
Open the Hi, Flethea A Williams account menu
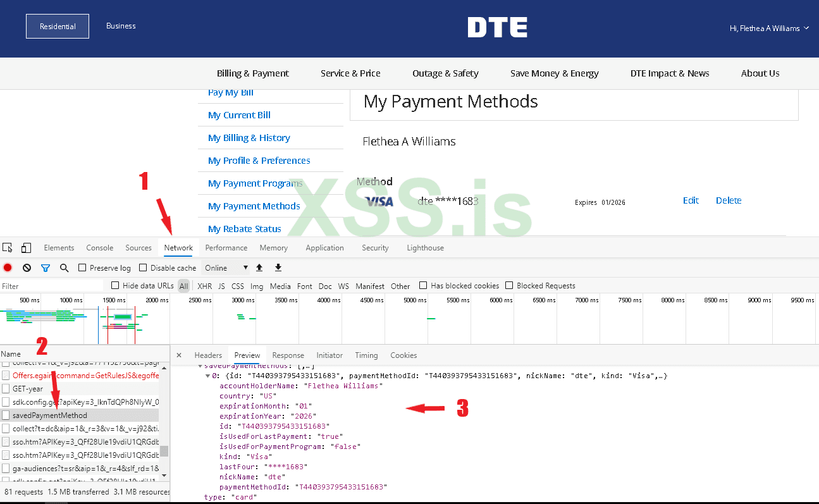tap(769, 28)
